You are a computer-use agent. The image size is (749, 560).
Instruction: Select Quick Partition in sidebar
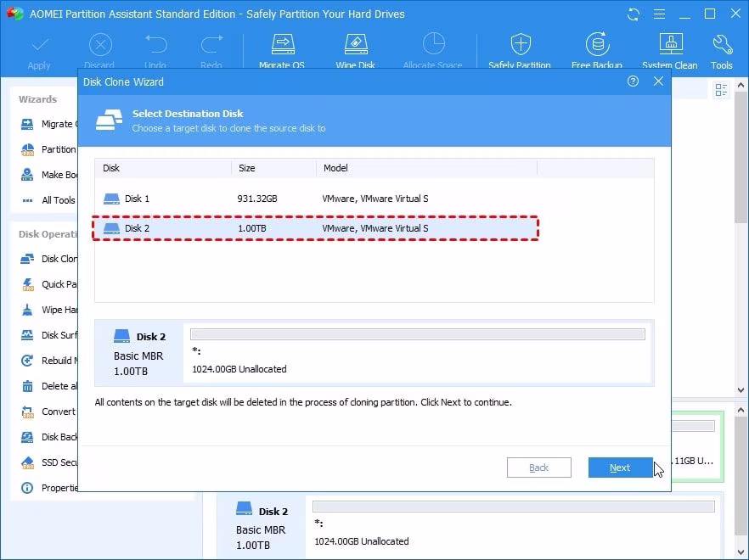point(48,284)
